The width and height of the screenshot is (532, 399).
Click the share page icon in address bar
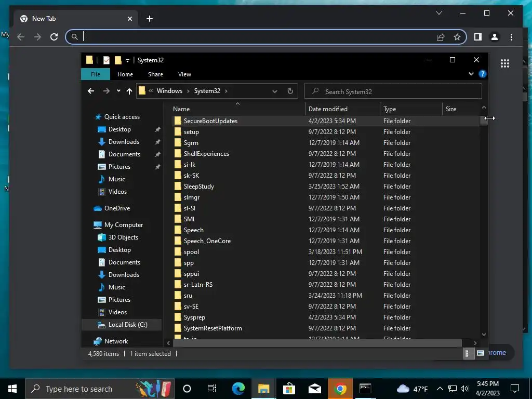[441, 37]
